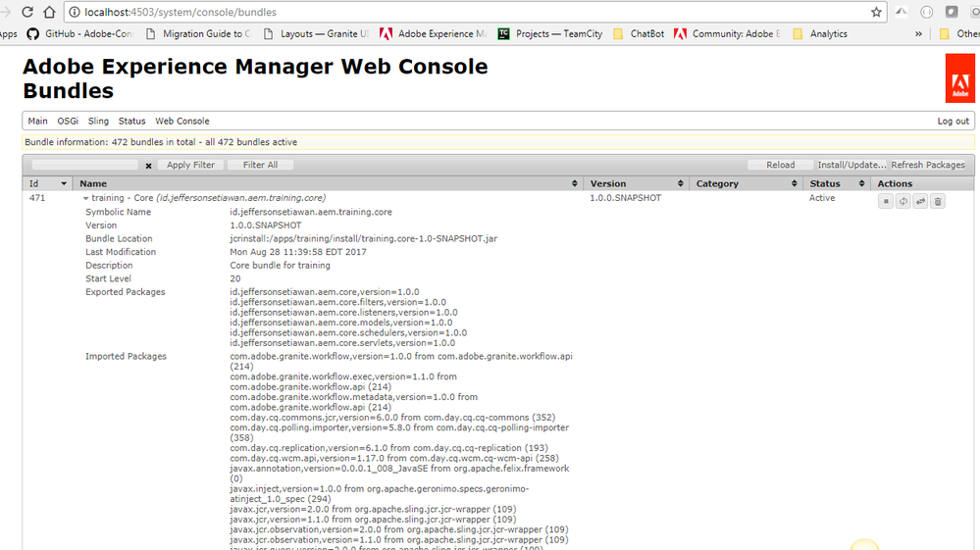Open Layouts — Granite UI bookmark

[x=316, y=33]
